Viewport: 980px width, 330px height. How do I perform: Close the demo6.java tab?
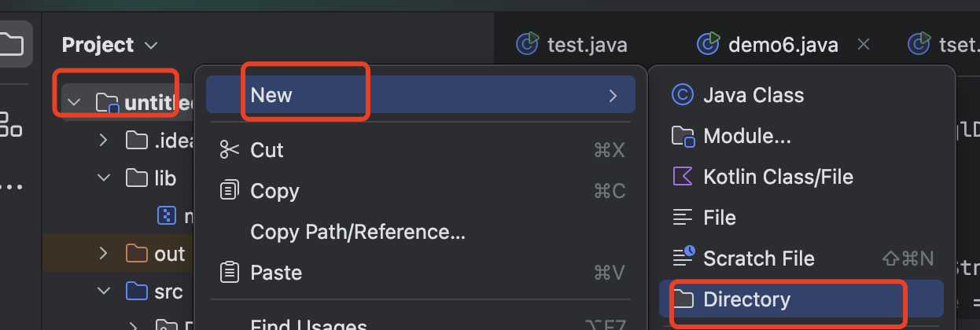click(863, 45)
